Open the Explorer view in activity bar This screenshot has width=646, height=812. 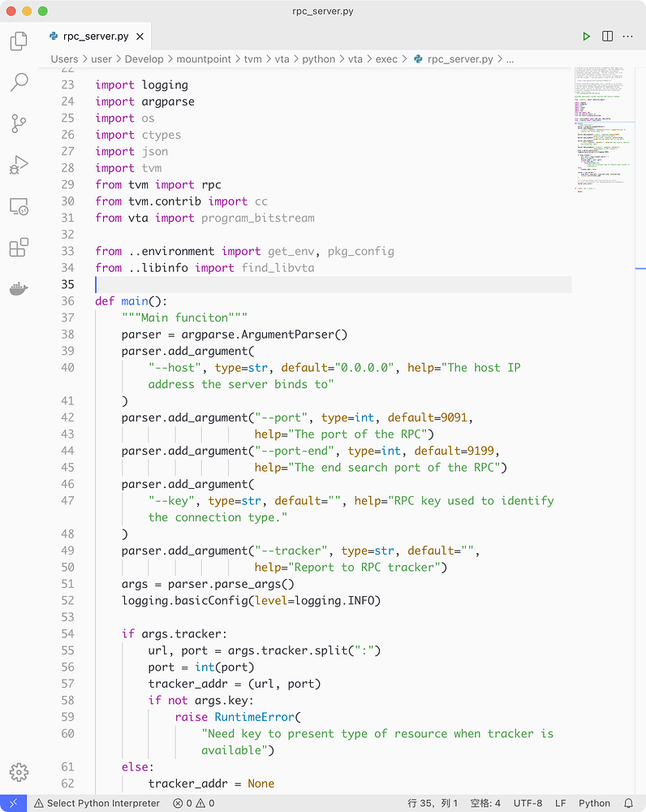[19, 41]
